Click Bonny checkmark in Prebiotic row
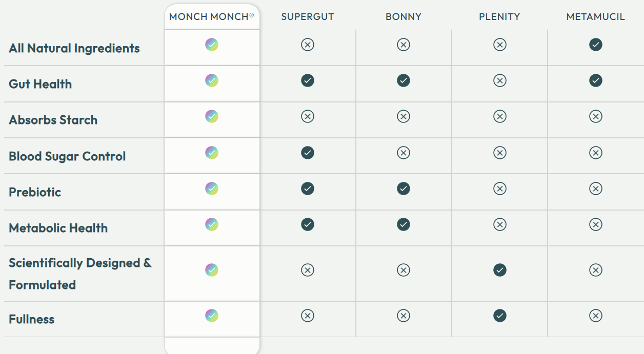 [404, 189]
